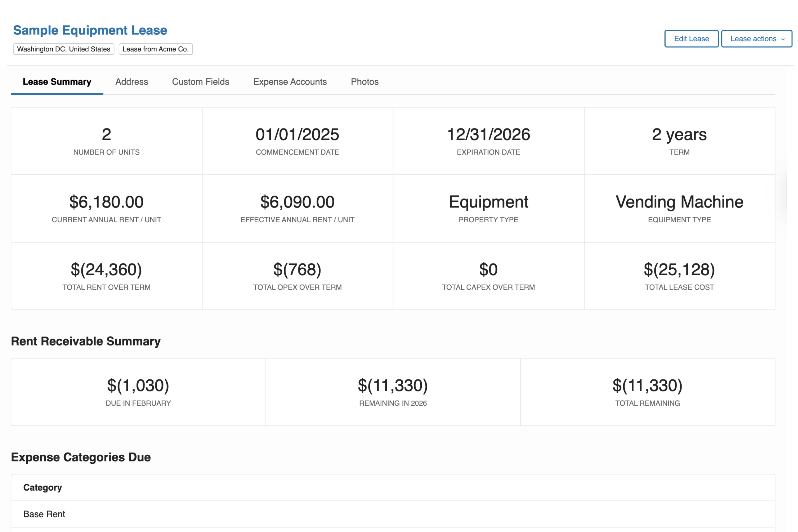View the Expense Accounts tab
Viewport: 798px width, 532px height.
(290, 82)
